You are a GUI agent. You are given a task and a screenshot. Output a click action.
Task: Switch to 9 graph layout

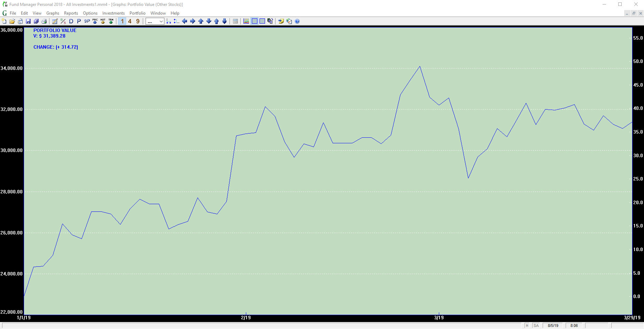[x=138, y=21]
